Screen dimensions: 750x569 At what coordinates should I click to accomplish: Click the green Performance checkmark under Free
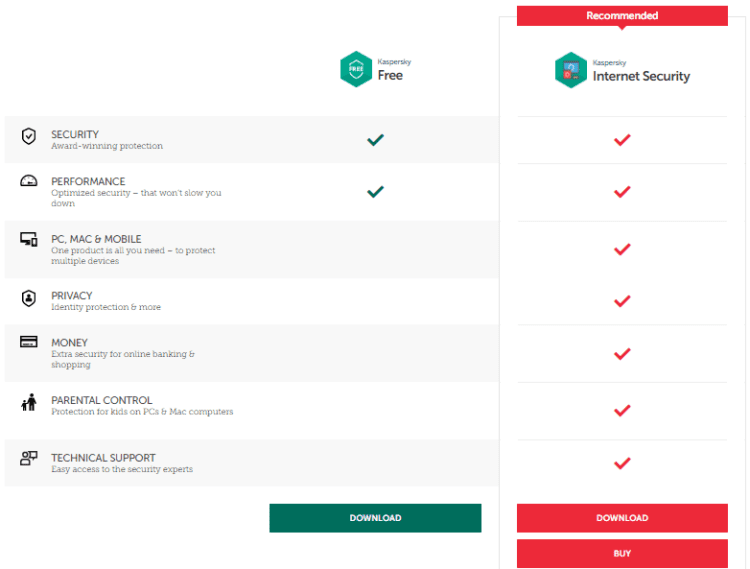coord(375,191)
